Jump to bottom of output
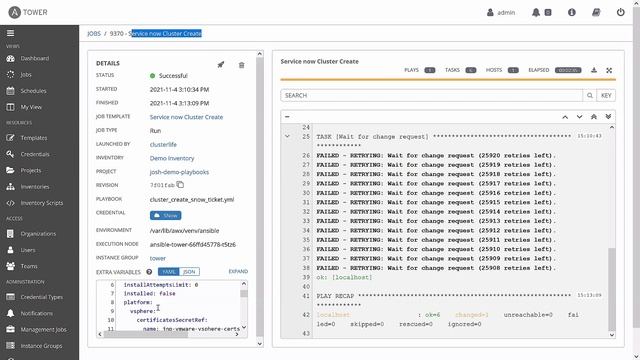 tap(608, 117)
